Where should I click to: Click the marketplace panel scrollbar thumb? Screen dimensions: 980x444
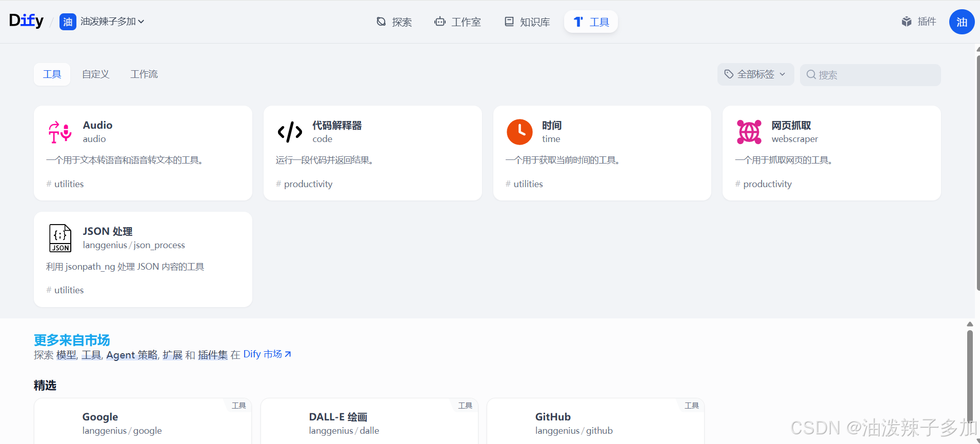970,377
